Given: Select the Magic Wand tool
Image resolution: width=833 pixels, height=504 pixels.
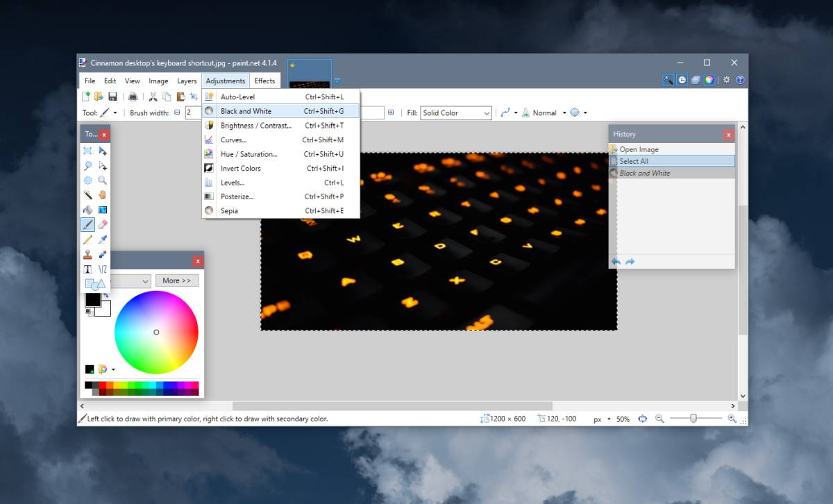Looking at the screenshot, I should tap(89, 194).
